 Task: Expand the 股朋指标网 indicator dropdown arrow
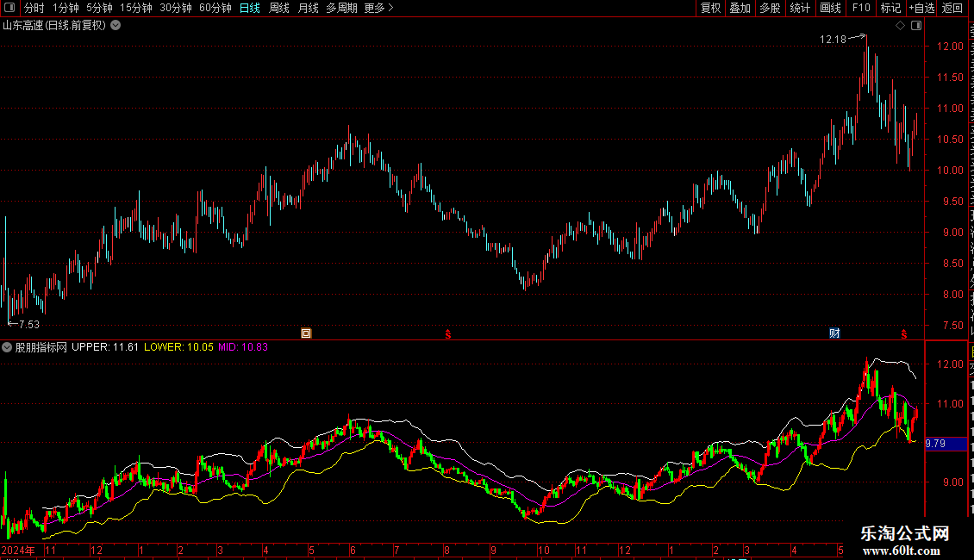[x=7, y=347]
